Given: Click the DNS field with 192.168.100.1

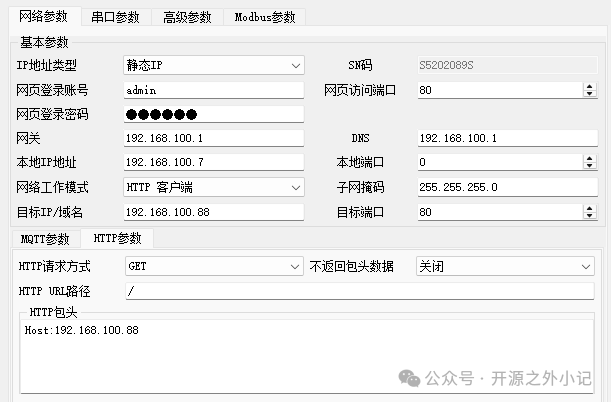Looking at the screenshot, I should click(x=508, y=138).
